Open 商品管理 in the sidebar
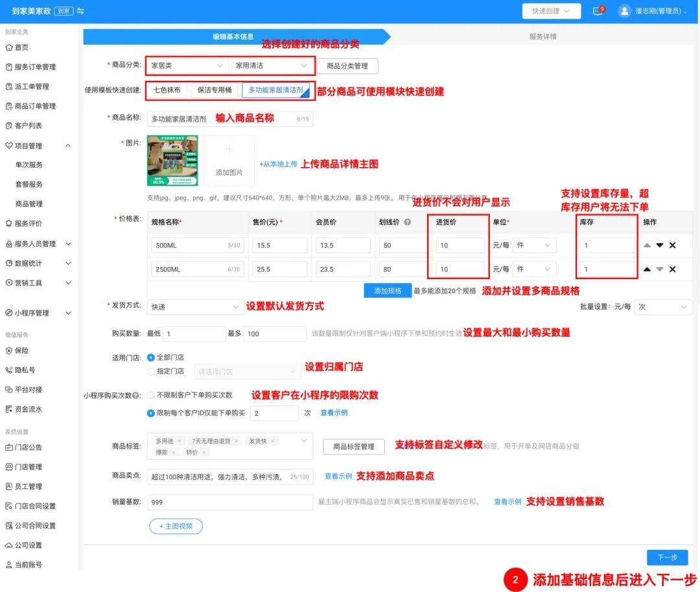 29,204
